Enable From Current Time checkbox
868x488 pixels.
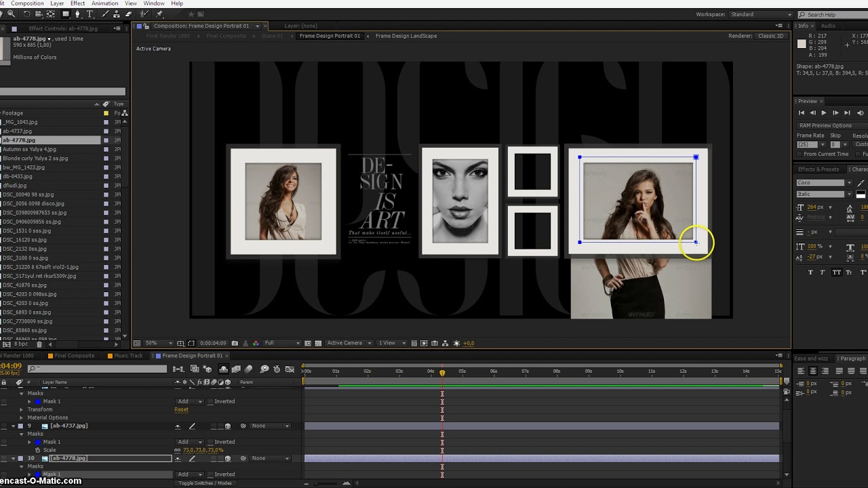(800, 154)
